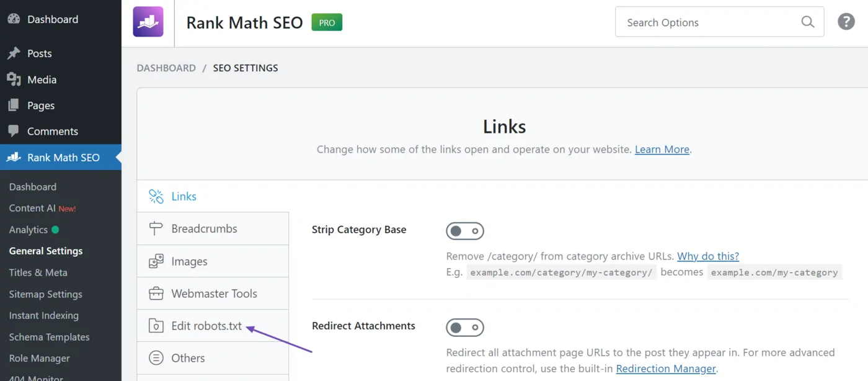Open Webmaster Tools via its briefcase icon
The height and width of the screenshot is (381, 868).
[x=156, y=293]
